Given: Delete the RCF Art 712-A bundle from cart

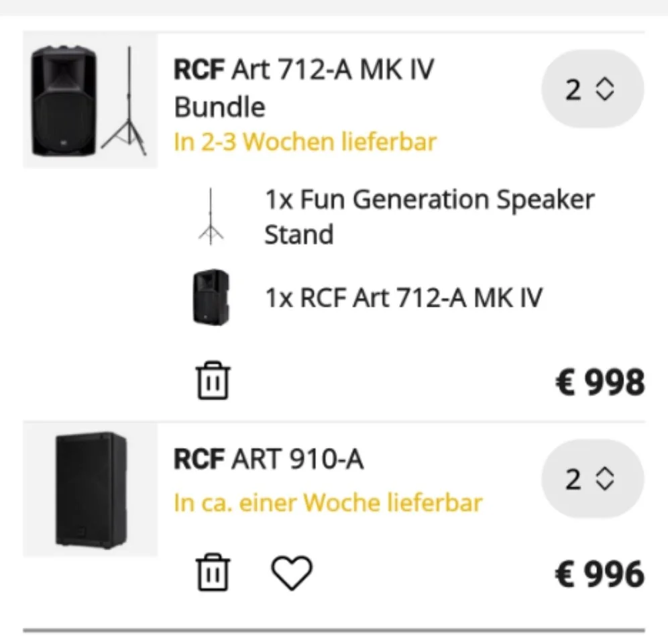Looking at the screenshot, I should [x=213, y=380].
